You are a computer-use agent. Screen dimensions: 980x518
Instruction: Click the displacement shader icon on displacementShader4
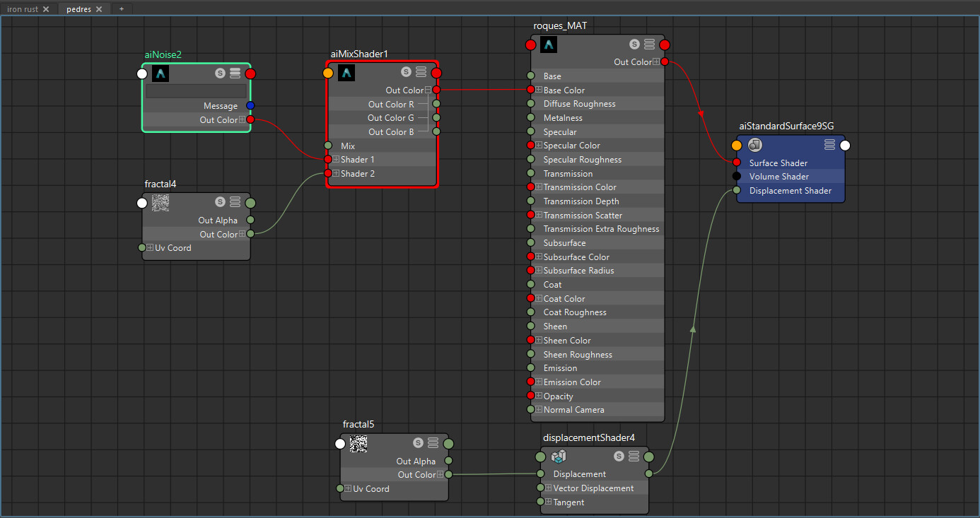click(559, 457)
